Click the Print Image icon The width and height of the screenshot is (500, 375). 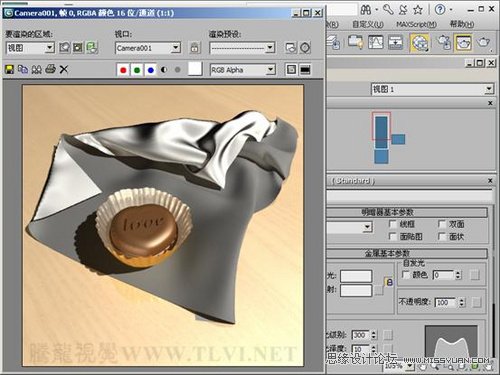pyautogui.click(x=50, y=69)
